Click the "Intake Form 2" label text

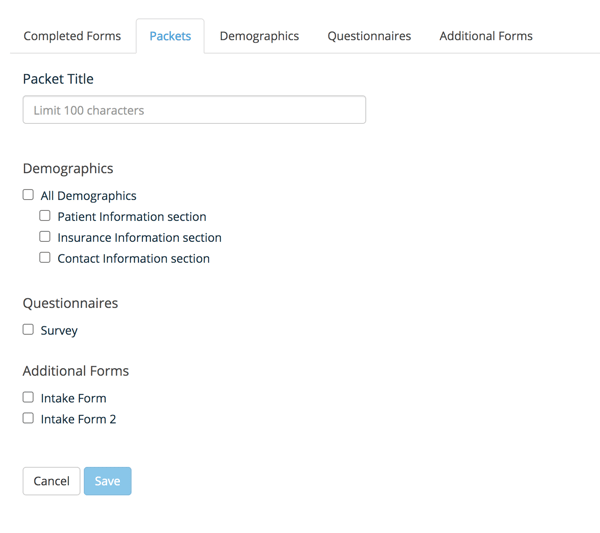[x=78, y=420]
